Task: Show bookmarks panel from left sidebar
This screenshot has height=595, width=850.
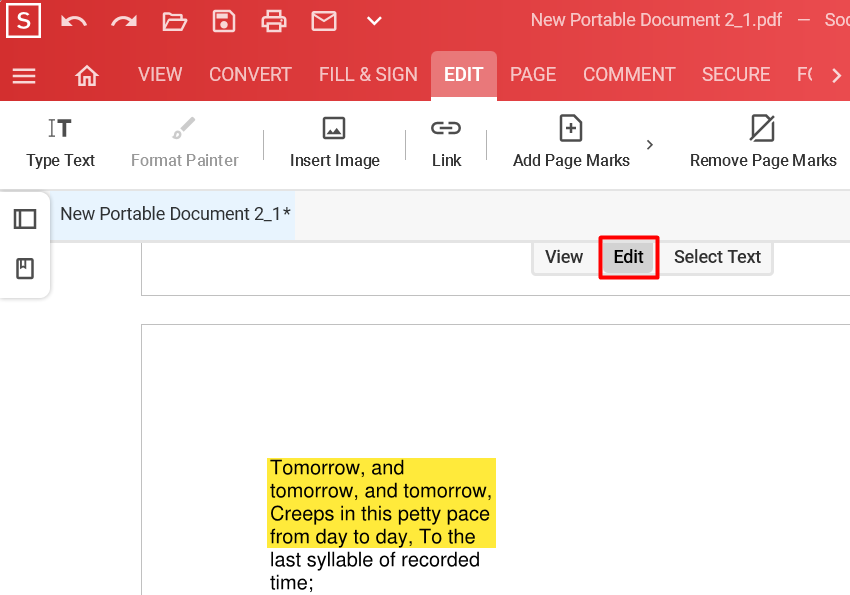Action: pos(25,268)
